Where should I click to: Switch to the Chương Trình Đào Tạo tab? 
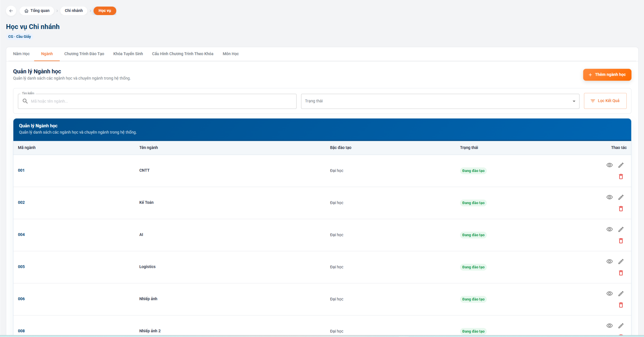coord(84,54)
